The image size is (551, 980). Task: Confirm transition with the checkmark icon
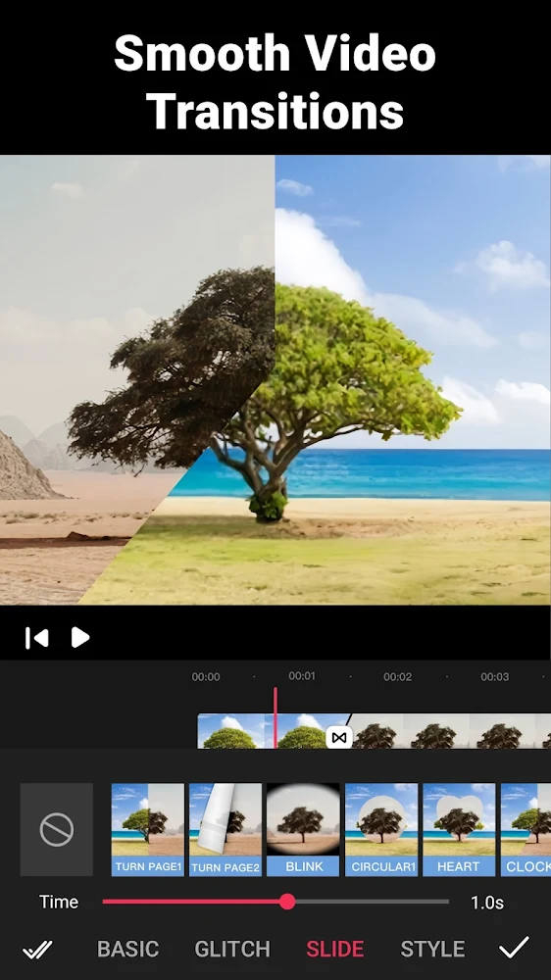pyautogui.click(x=514, y=948)
